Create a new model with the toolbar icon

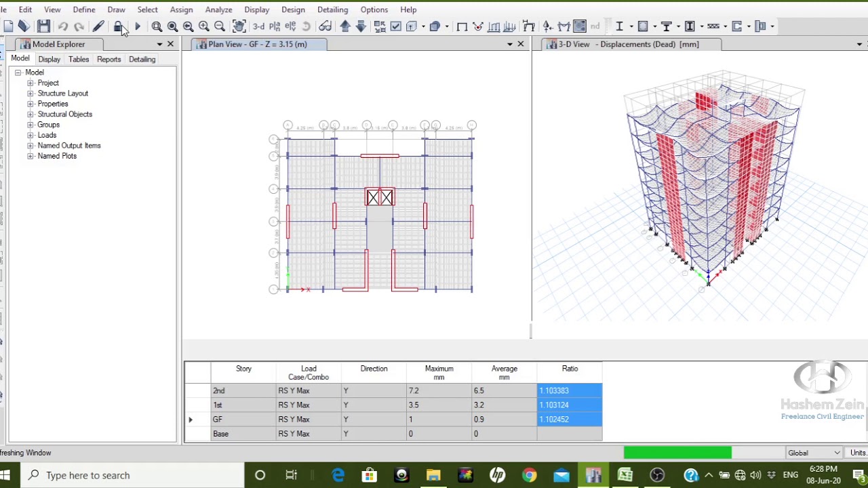pos(8,26)
